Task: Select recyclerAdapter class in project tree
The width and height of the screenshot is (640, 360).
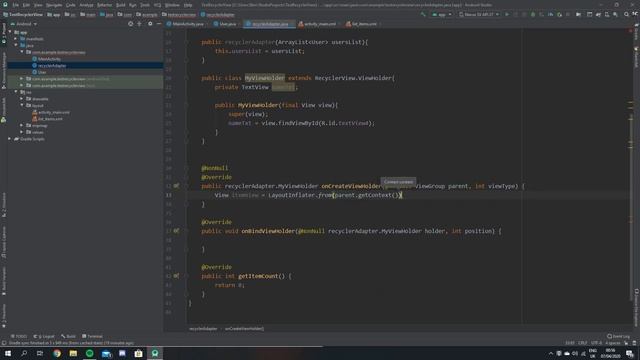Action: click(52, 65)
